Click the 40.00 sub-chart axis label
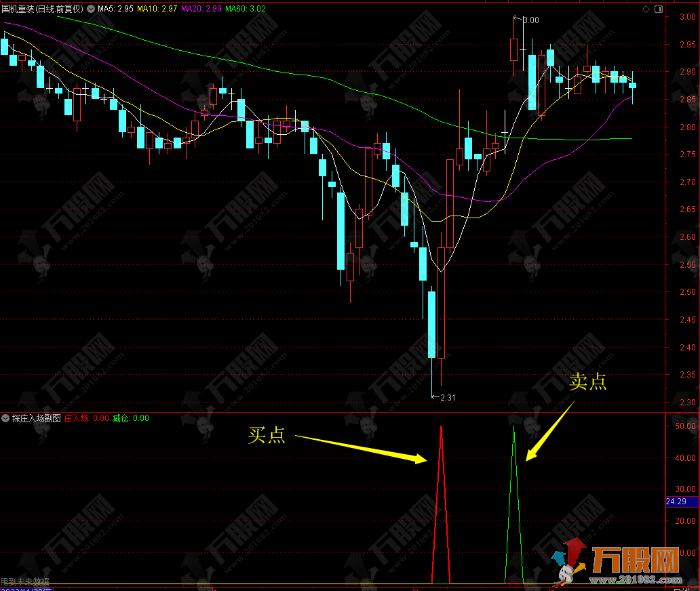The height and width of the screenshot is (591, 700). (x=685, y=457)
